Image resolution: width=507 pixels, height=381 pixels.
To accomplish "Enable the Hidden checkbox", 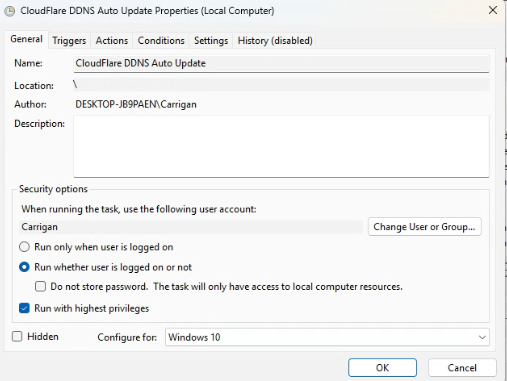I will [x=17, y=336].
